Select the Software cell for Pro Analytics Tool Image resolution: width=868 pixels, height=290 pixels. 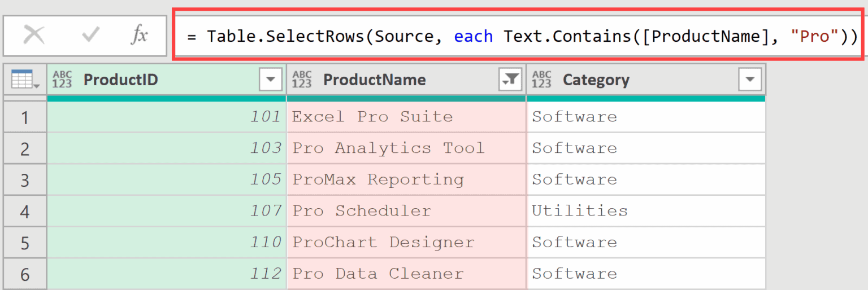click(646, 148)
